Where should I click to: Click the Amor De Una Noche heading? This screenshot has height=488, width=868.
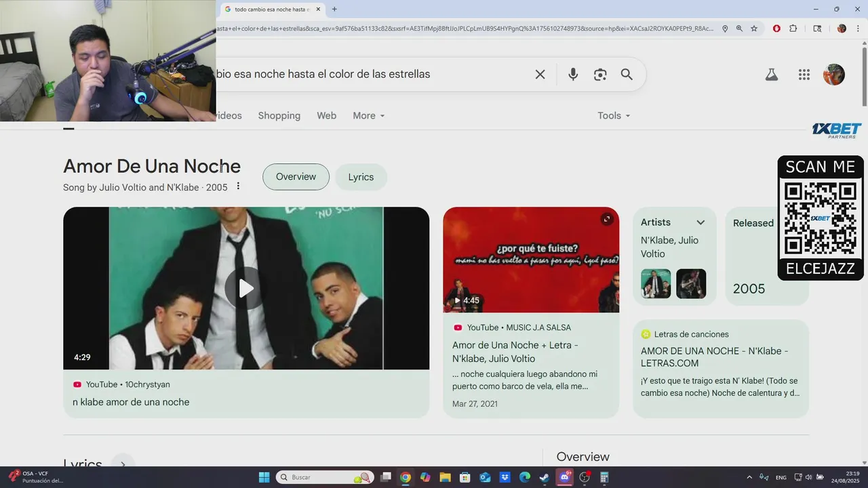[152, 166]
